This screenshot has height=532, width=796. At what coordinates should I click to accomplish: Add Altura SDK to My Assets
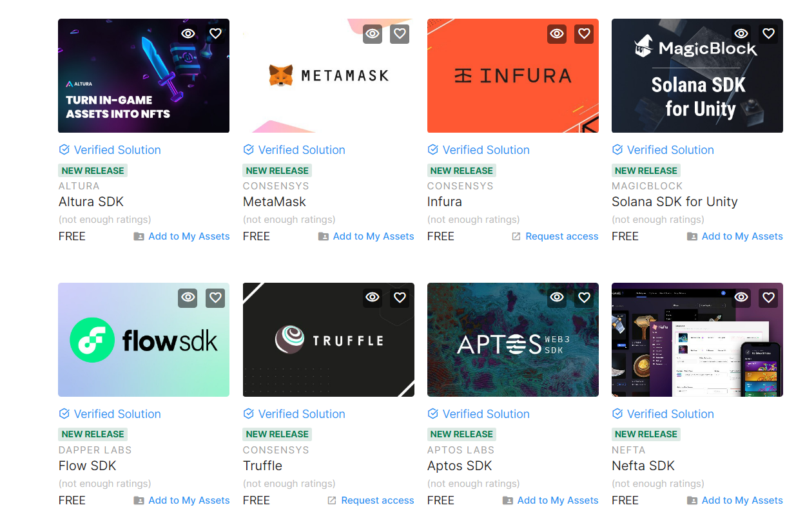[182, 236]
